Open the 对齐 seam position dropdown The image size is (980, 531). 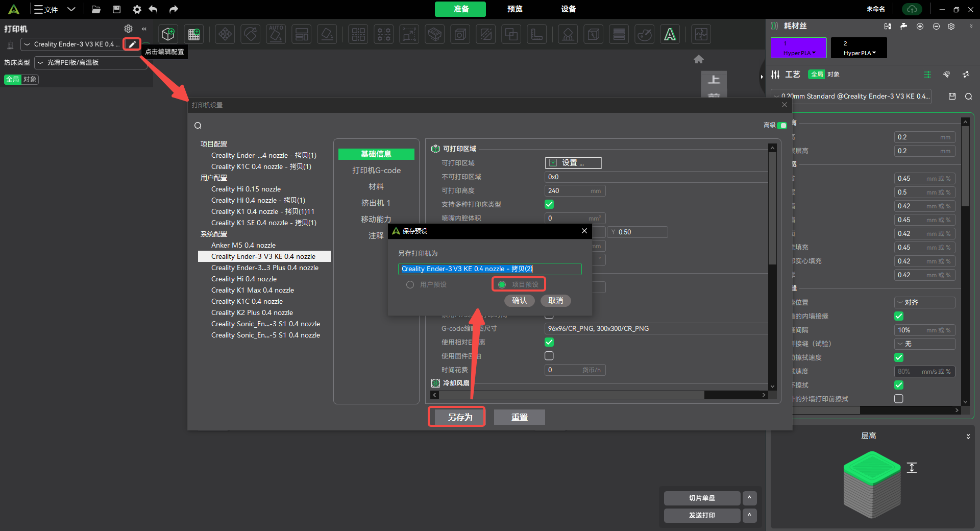924,302
